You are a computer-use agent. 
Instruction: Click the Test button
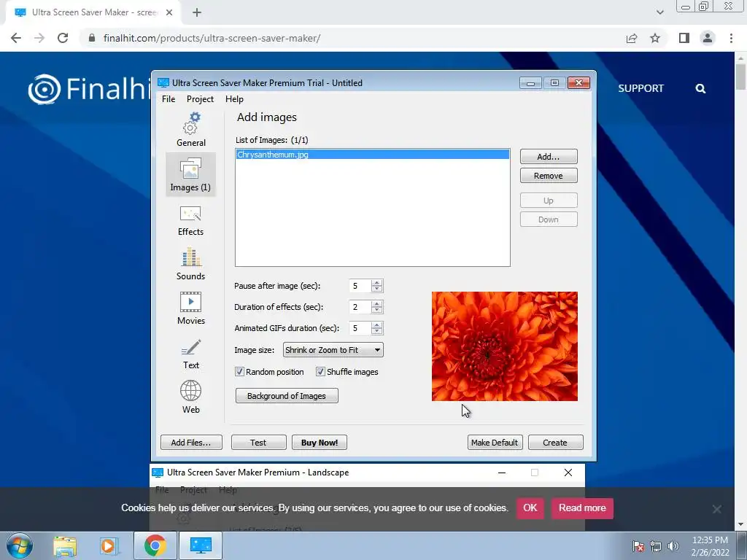[x=259, y=443]
